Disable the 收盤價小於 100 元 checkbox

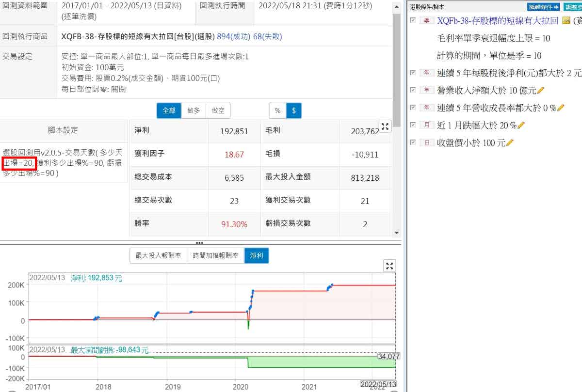[x=413, y=142]
